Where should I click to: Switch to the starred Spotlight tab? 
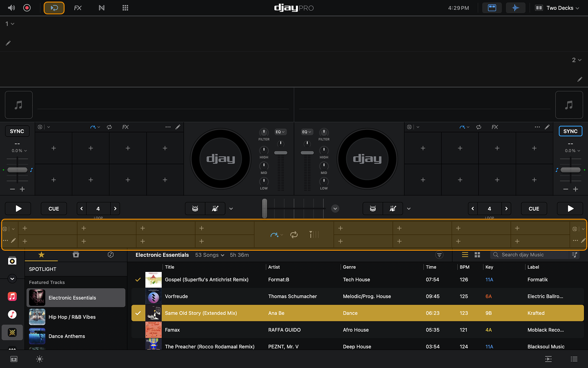41,255
